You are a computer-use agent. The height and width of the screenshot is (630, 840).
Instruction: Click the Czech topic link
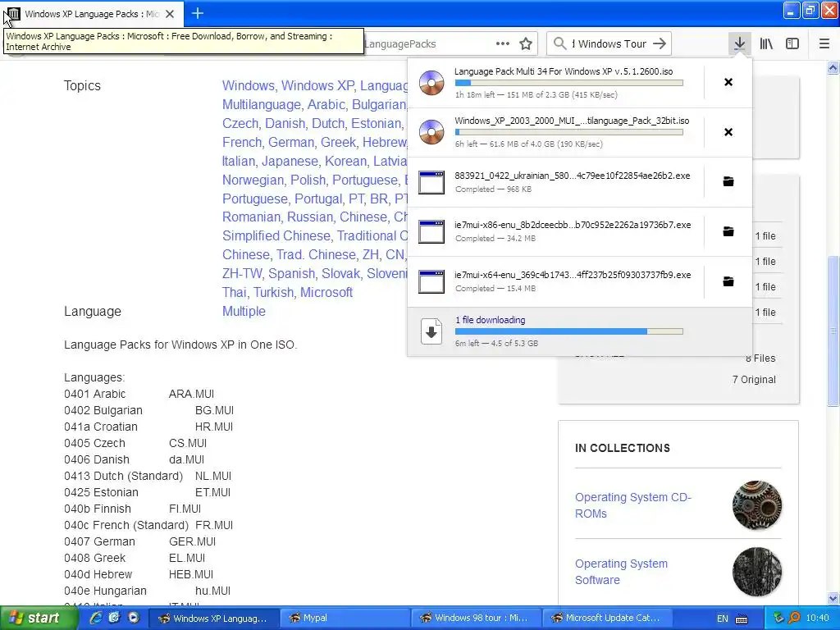click(x=240, y=123)
